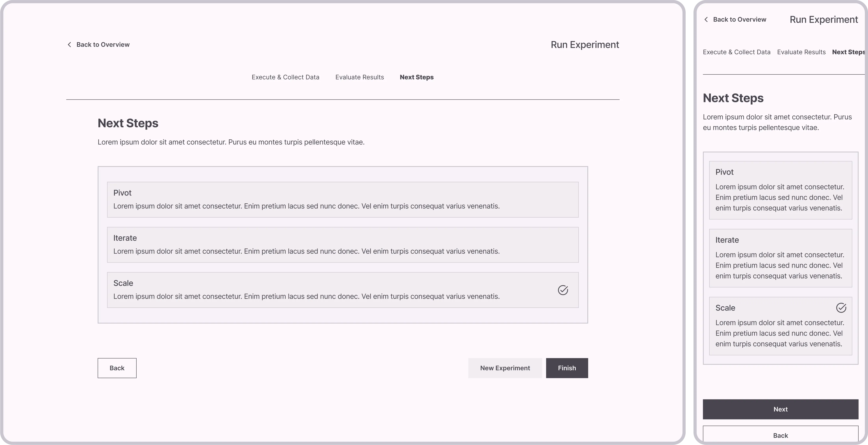
Task: Select the Iterate option card
Action: [x=342, y=244]
